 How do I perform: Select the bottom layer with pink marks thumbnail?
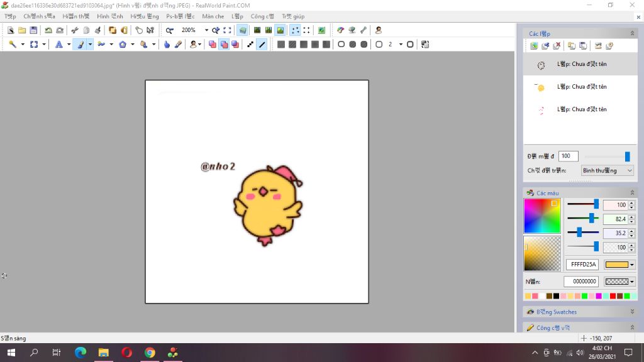tap(580, 109)
